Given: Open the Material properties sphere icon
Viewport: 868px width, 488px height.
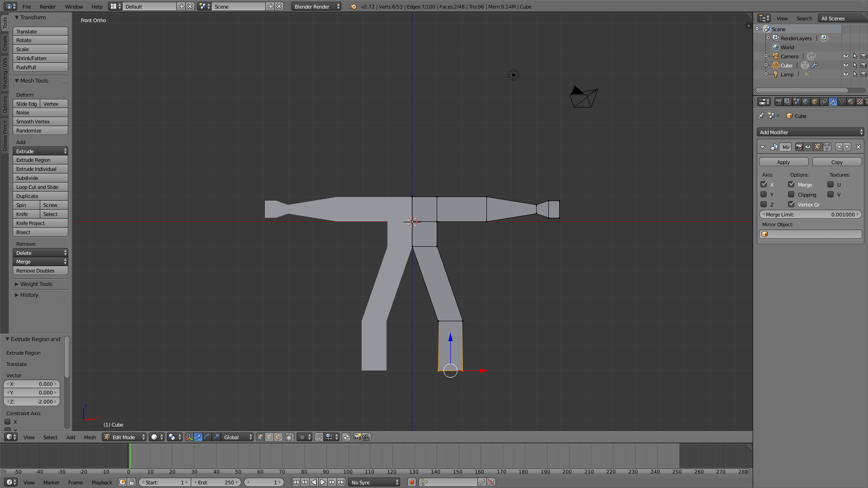Looking at the screenshot, I should pyautogui.click(x=851, y=102).
